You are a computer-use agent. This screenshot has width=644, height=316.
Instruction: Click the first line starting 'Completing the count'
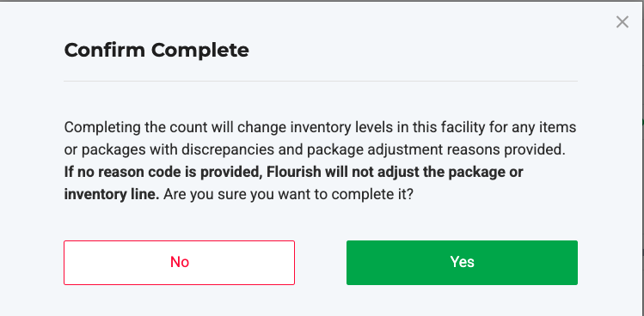[320, 128]
